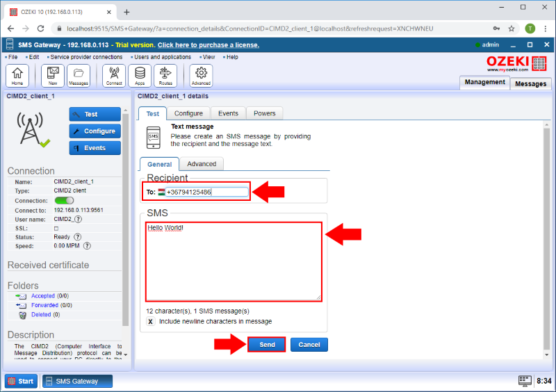The image size is (556, 392).
Task: Open the Accepted folder link
Action: coord(43,296)
